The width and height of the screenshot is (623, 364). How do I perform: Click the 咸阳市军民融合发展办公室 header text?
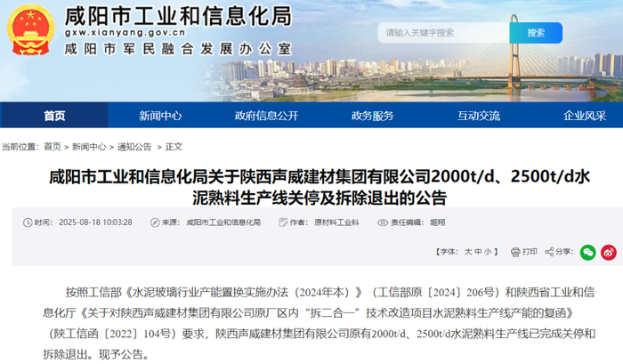click(x=178, y=49)
